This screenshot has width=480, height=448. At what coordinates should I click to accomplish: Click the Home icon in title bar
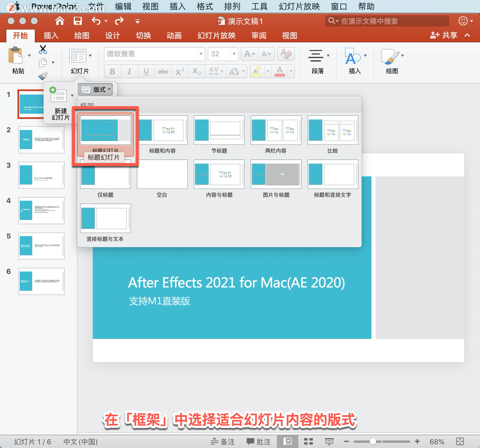click(59, 21)
